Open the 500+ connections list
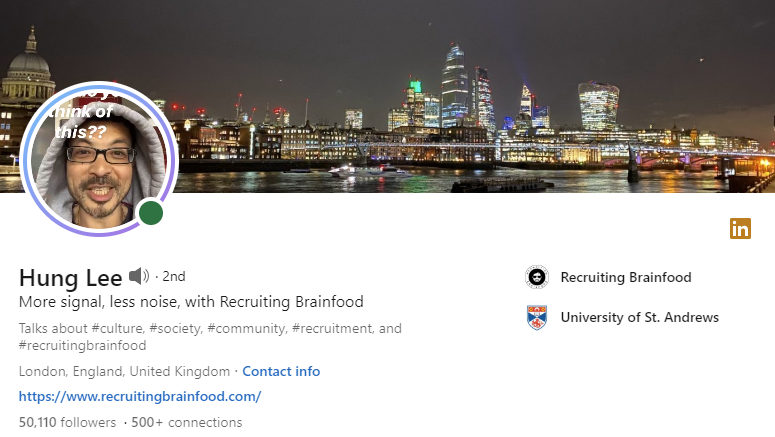The width and height of the screenshot is (775, 437). click(187, 422)
